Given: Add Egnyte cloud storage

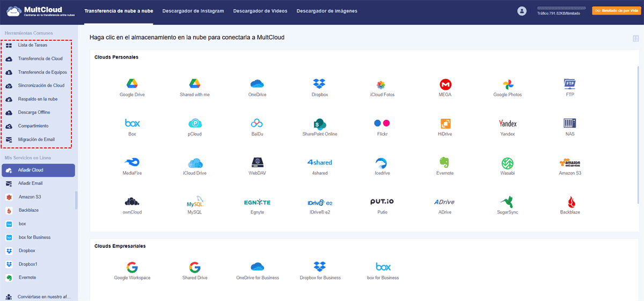Looking at the screenshot, I should pyautogui.click(x=257, y=205).
